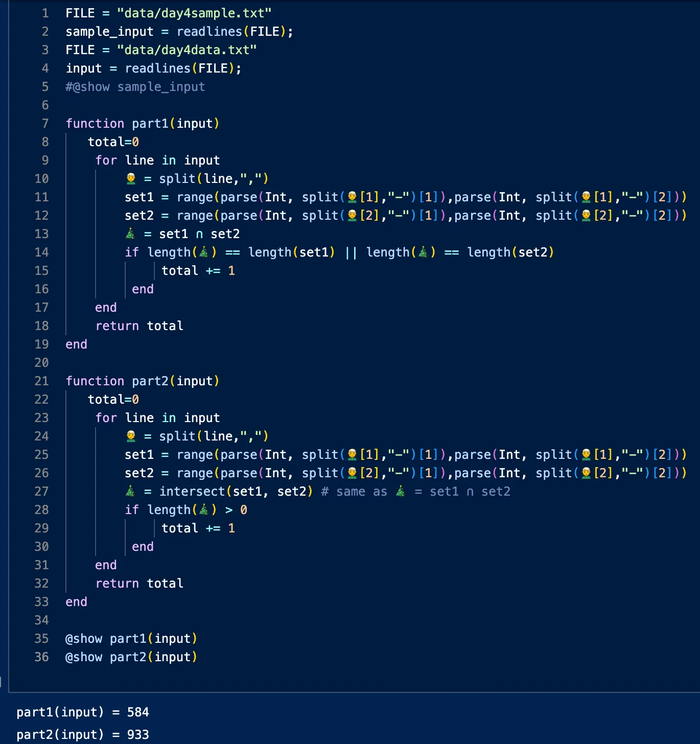Click the ∩ operator on line 13

tap(199, 234)
